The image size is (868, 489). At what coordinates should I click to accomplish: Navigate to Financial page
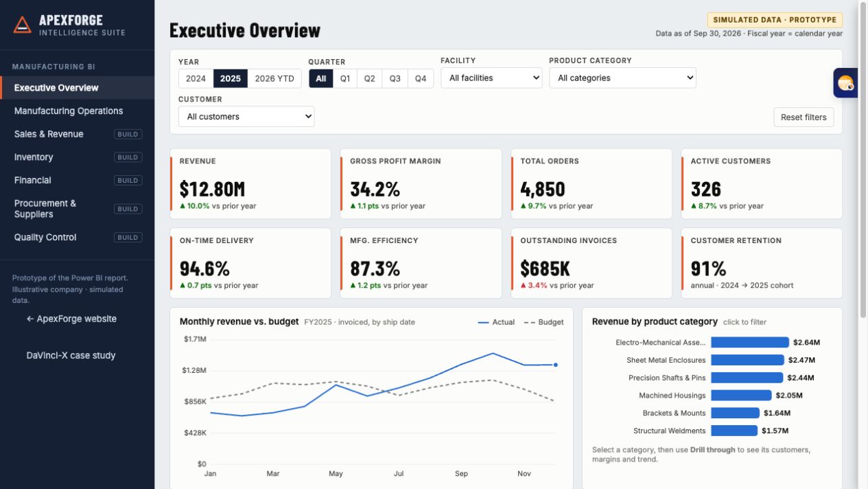(77, 180)
